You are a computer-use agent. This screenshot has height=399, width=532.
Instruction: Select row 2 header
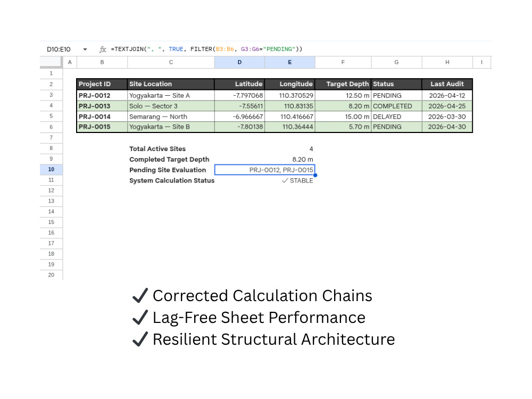(x=51, y=84)
